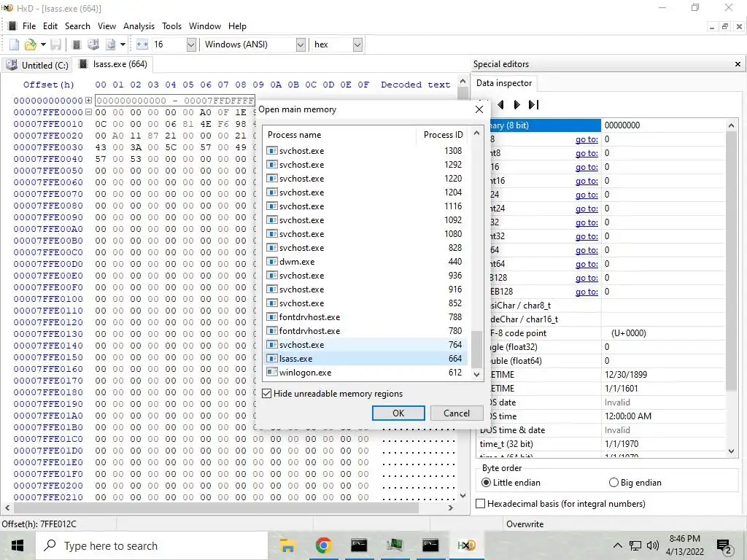Open the Analysis menu

coord(139,26)
